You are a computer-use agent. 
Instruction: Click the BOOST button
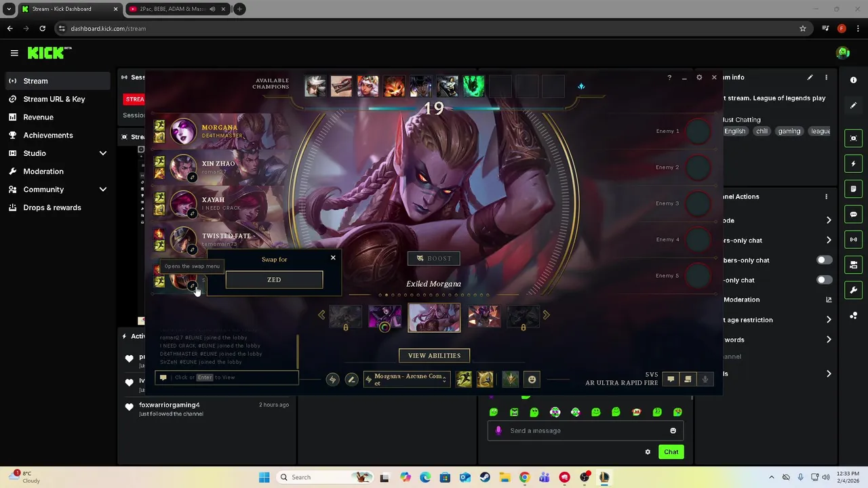pos(433,258)
